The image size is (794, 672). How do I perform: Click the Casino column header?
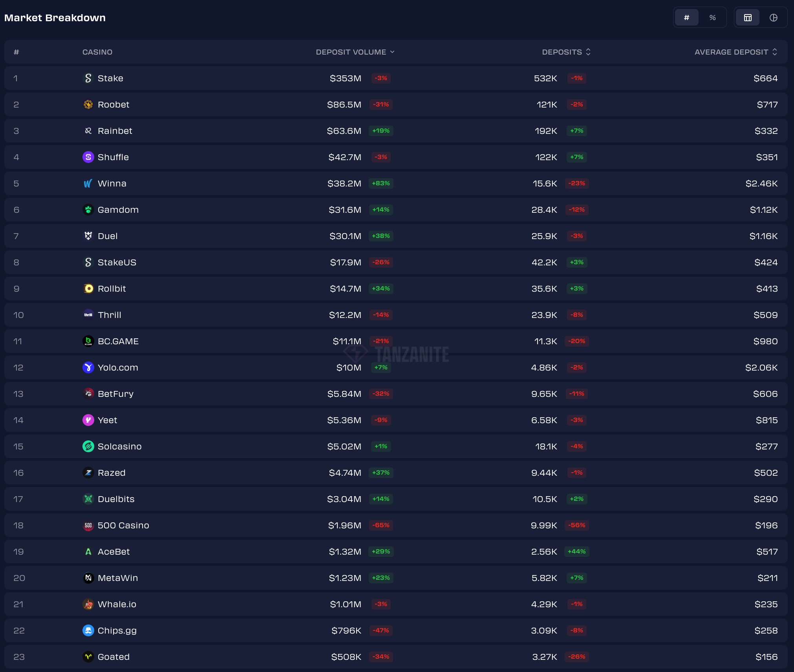tap(97, 52)
